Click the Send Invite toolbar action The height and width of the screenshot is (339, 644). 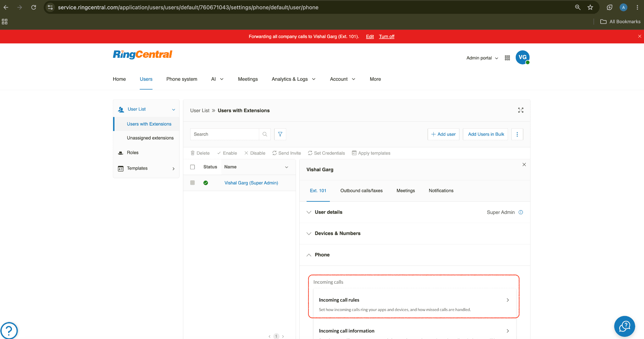(x=286, y=153)
